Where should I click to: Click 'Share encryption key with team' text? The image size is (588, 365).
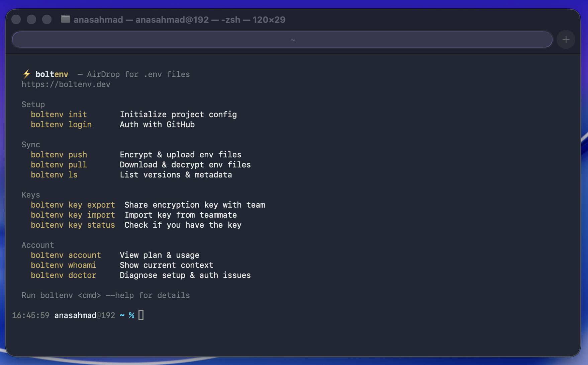(x=195, y=205)
